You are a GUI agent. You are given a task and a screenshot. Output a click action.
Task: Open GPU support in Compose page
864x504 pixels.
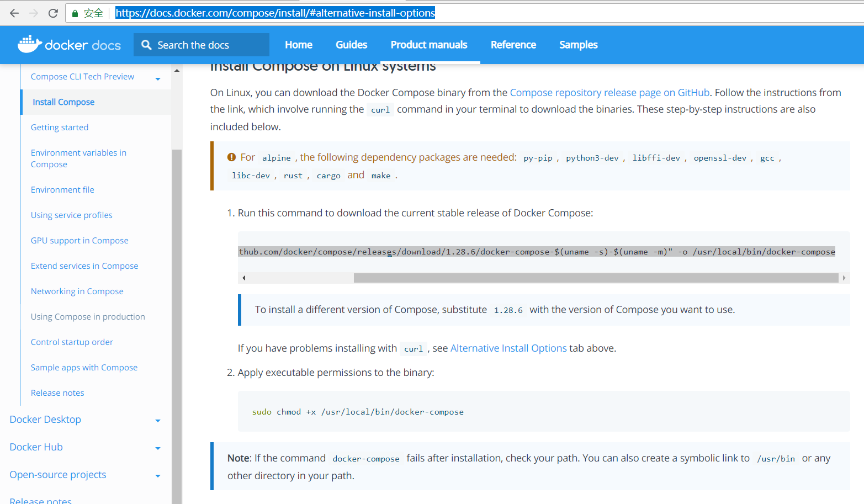79,241
